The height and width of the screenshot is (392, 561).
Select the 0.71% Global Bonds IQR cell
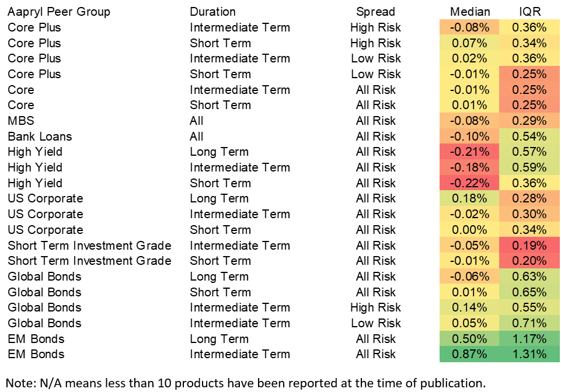pos(530,323)
